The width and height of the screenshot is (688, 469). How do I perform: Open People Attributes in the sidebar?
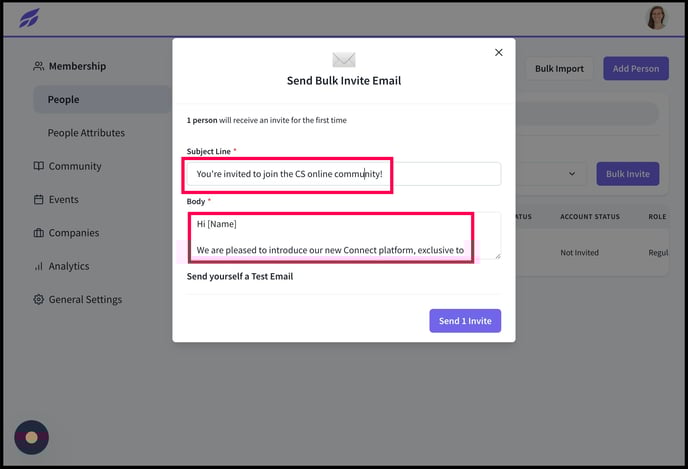[86, 133]
